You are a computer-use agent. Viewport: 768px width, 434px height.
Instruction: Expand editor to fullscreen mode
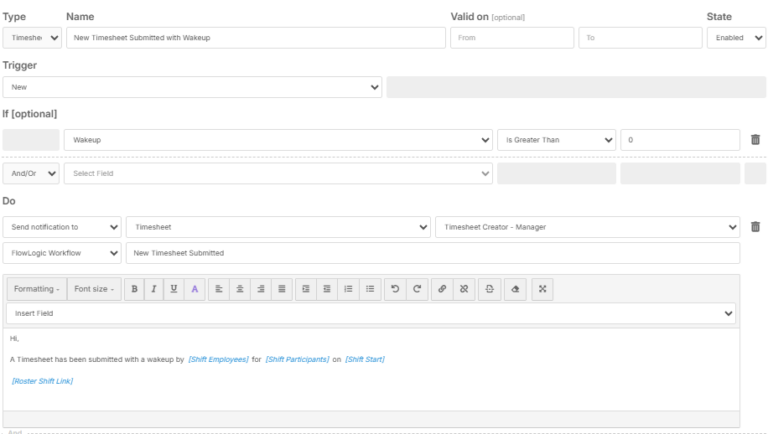pyautogui.click(x=541, y=289)
